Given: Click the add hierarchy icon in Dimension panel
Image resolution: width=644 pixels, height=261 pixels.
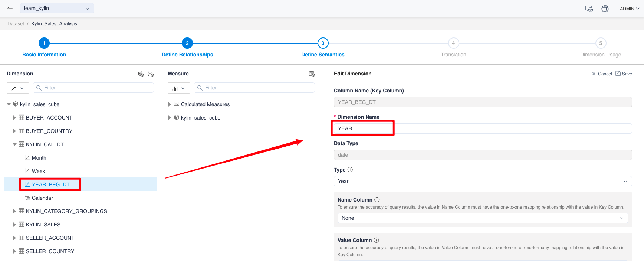Looking at the screenshot, I should (141, 74).
